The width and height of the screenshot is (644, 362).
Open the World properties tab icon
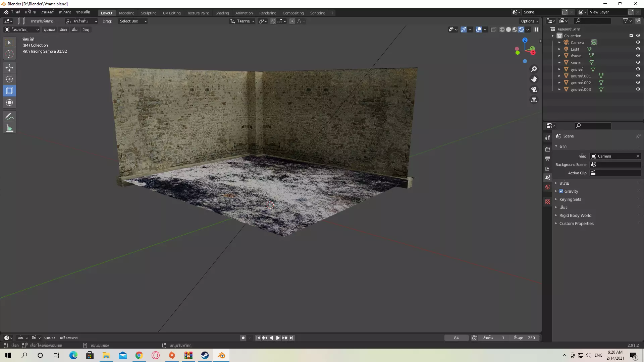pyautogui.click(x=548, y=187)
